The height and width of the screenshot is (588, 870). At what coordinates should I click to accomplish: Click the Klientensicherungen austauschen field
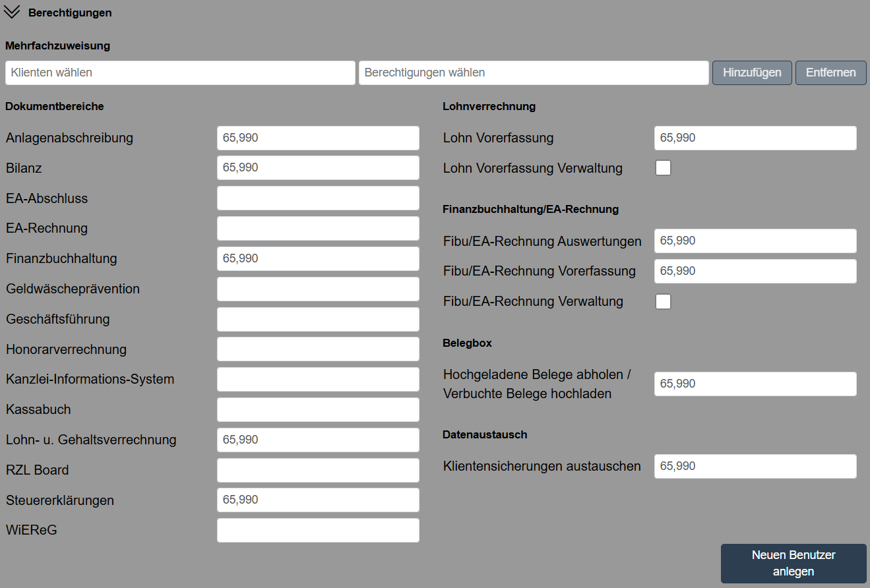point(755,466)
